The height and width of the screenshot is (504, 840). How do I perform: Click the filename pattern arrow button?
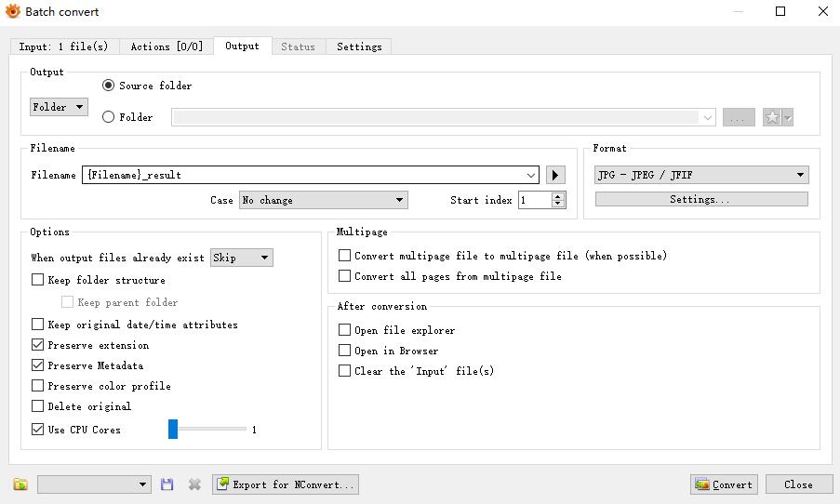tap(555, 175)
